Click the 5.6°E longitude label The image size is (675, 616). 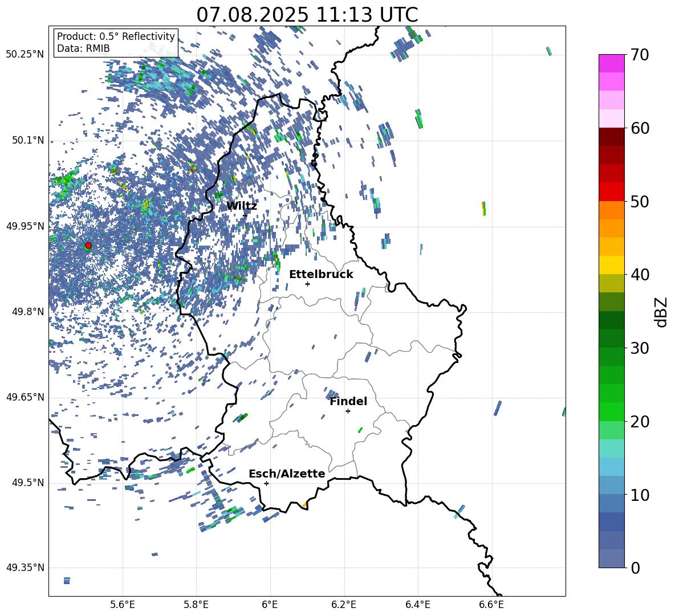click(x=123, y=605)
